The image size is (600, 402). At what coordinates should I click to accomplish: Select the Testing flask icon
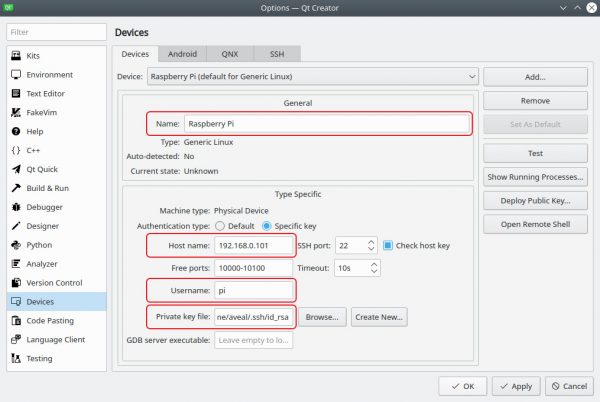tap(16, 358)
